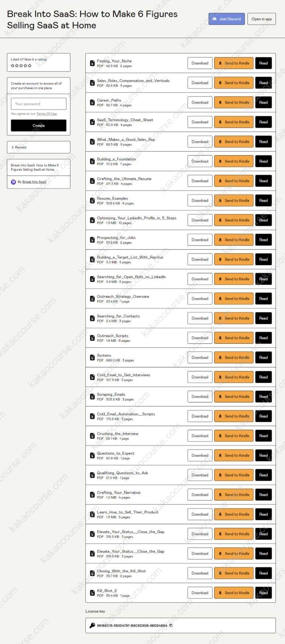This screenshot has width=285, height=644.
Task: Download the Crafting_Your_Narrative PDF
Action: (x=200, y=495)
